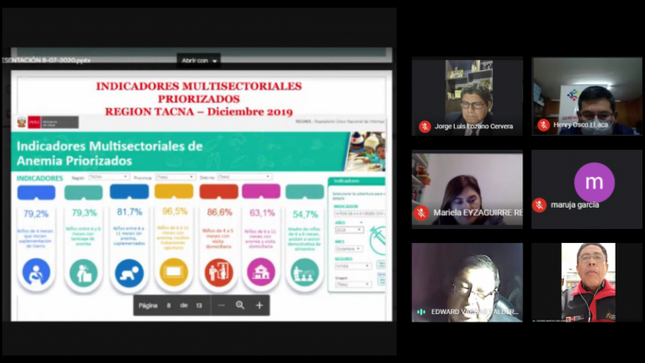Select the maruja garcia avatar tile
The height and width of the screenshot is (363, 645).
pos(587,189)
